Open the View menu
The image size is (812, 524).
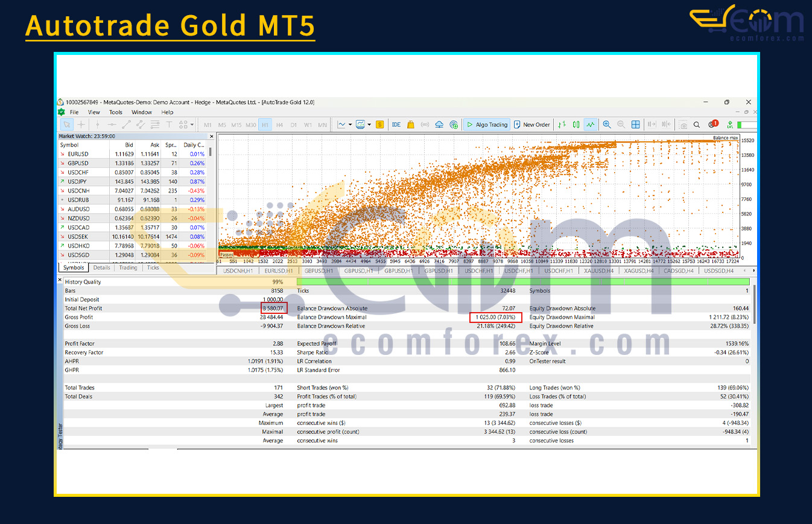(94, 112)
